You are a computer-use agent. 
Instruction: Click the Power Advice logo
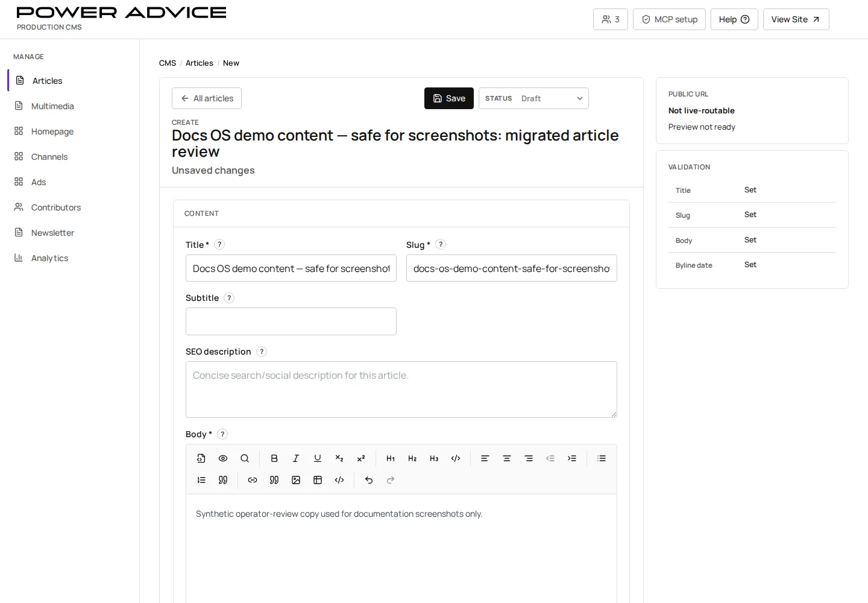(121, 13)
